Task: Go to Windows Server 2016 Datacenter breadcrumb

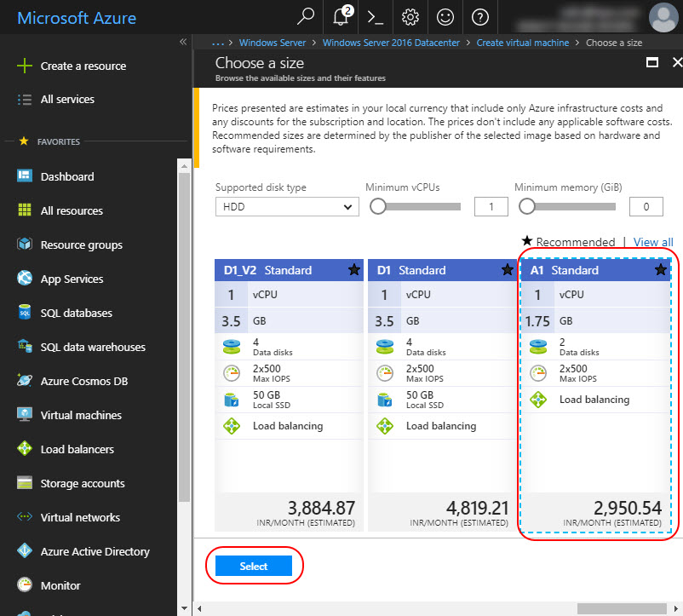Action: pos(391,43)
